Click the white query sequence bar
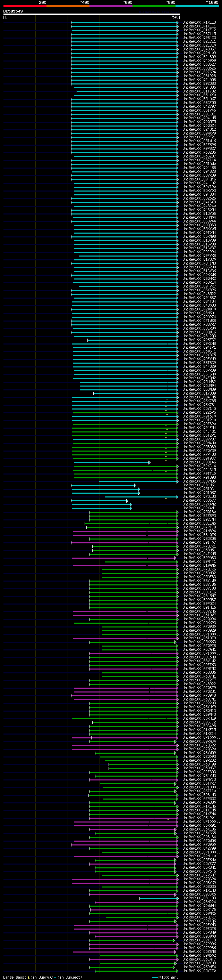This screenshot has height=980, width=222. tap(92, 14)
